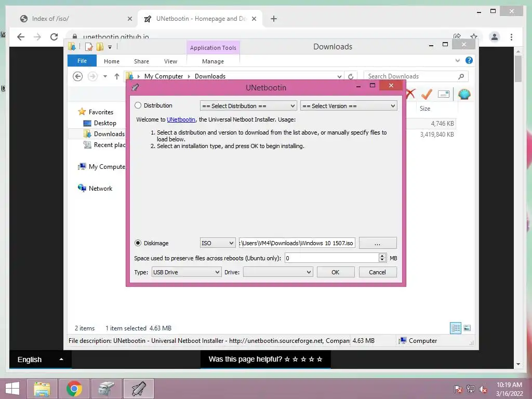532x399 pixels.
Task: Click Cancel in UNetbootin dialog
Action: (x=378, y=272)
